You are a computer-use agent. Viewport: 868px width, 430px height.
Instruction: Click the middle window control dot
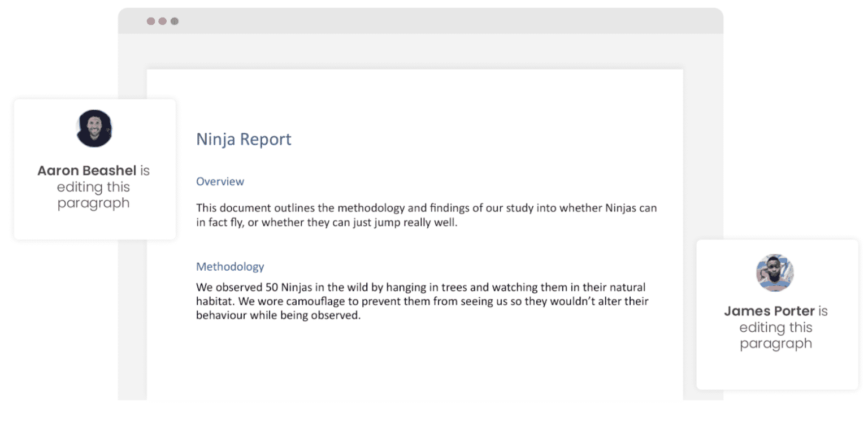coord(163,21)
